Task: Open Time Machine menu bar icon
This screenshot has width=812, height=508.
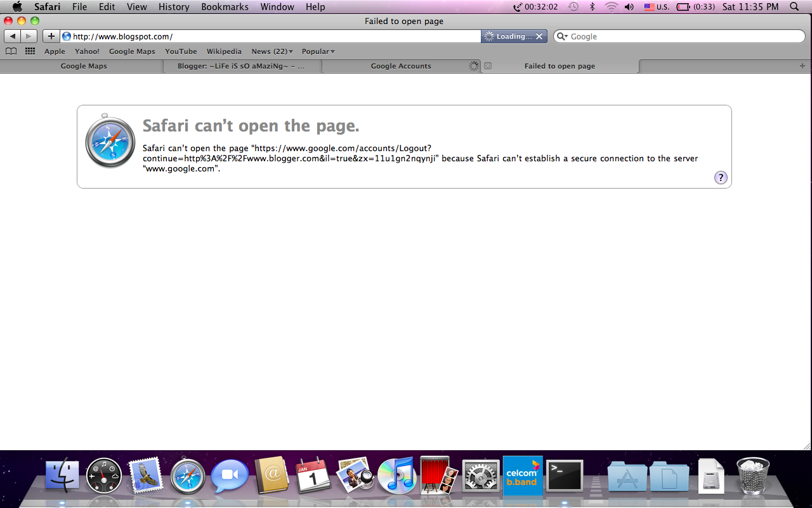Action: (573, 7)
